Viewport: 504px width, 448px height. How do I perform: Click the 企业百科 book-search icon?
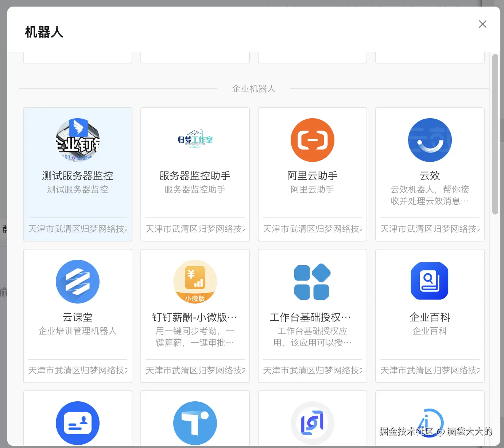pos(430,281)
